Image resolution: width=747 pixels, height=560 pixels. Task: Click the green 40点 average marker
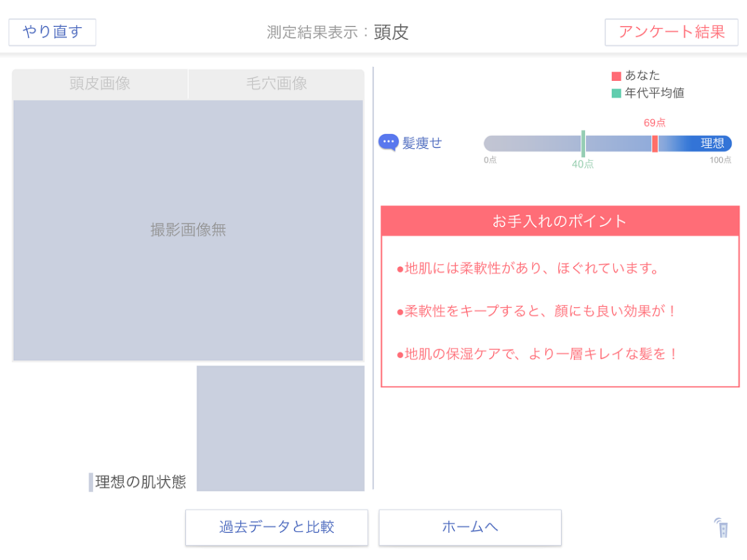pos(583,144)
